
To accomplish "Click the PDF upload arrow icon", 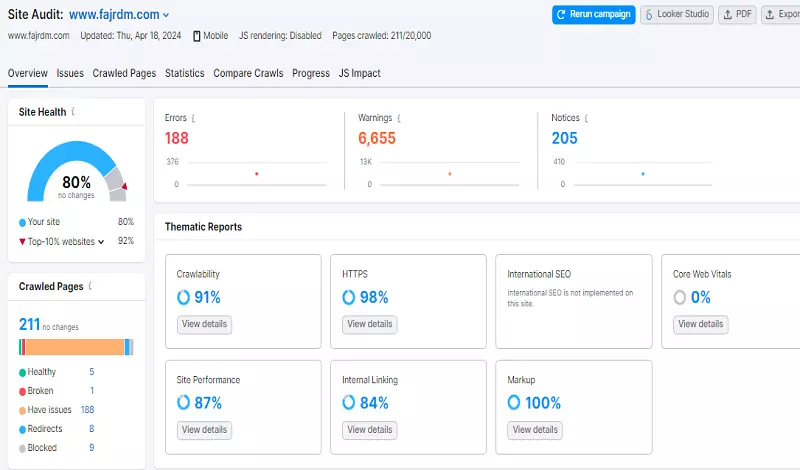I will pyautogui.click(x=728, y=14).
